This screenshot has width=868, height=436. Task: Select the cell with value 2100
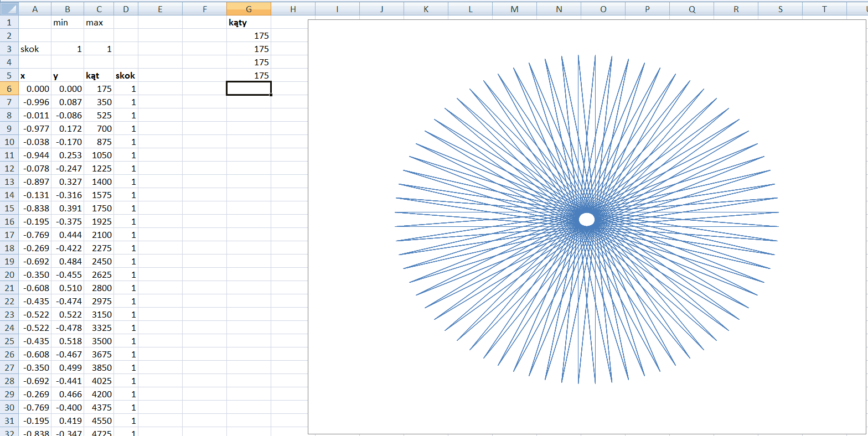tap(99, 235)
